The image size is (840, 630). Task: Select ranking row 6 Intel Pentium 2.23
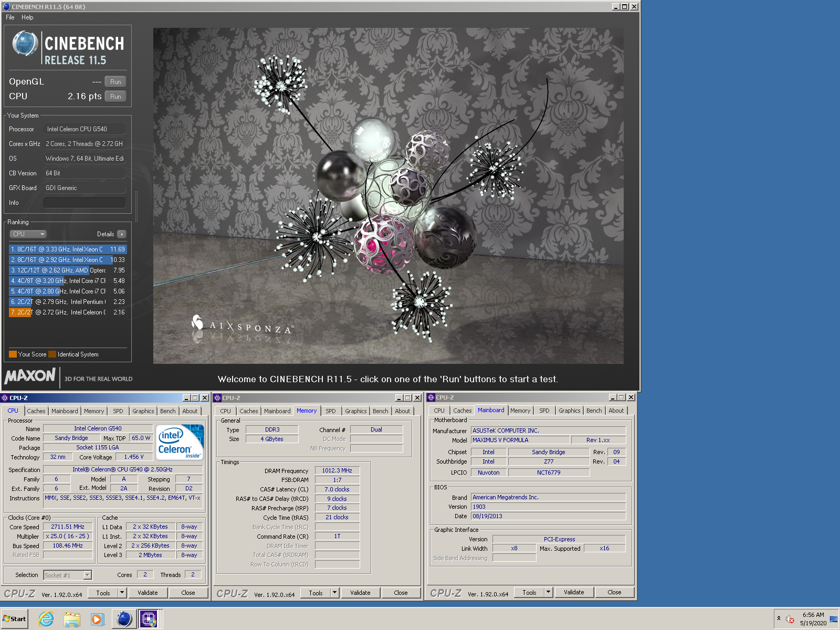coord(68,302)
